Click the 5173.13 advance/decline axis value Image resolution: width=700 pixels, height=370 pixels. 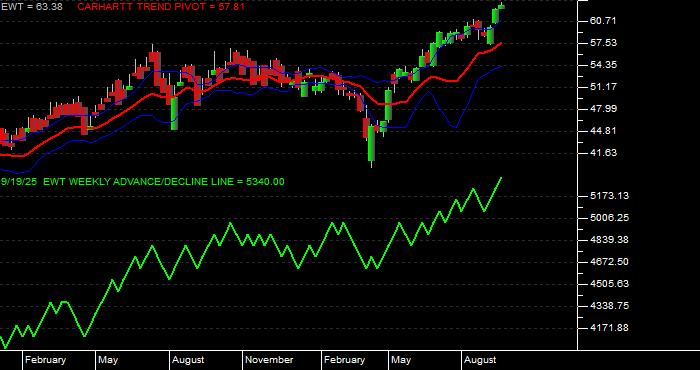(x=609, y=196)
